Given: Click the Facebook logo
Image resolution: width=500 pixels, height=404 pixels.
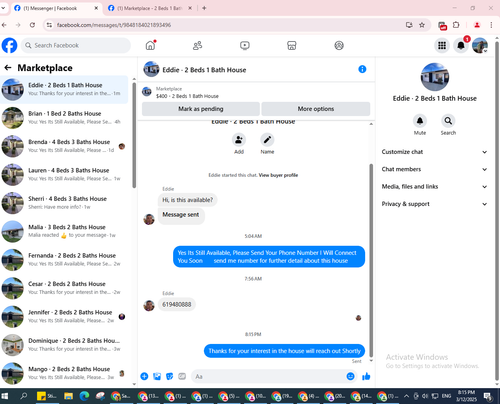Looking at the screenshot, I should point(9,45).
